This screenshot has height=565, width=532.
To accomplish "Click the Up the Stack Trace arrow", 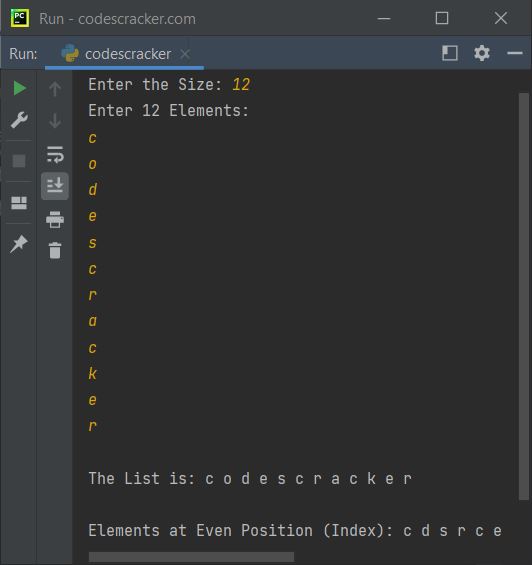I will pyautogui.click(x=55, y=89).
